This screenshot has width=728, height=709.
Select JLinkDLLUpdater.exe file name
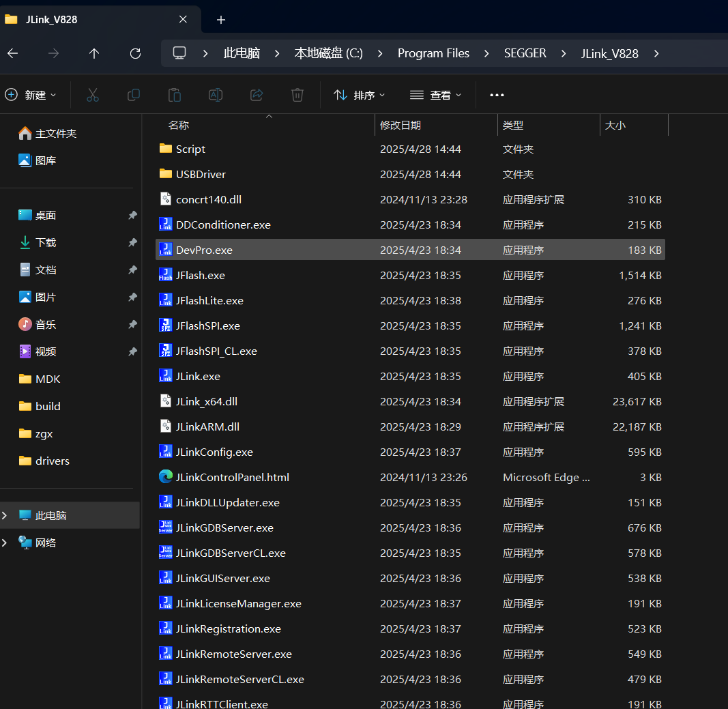pos(227,502)
